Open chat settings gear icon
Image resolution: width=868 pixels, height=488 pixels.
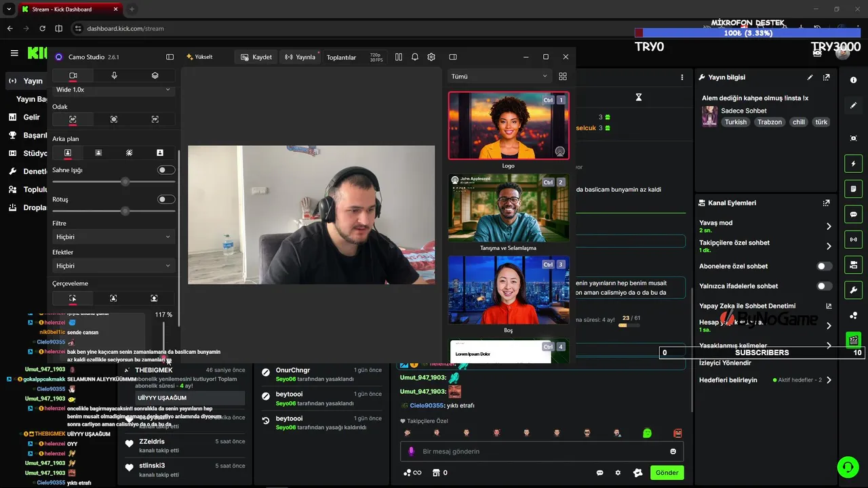tap(618, 472)
